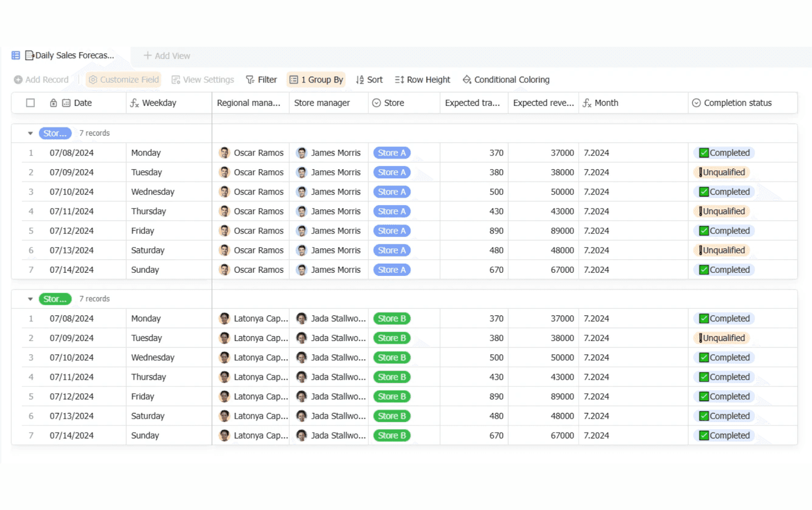Click 7.2024 month in Store B Monday row
Image resolution: width=812 pixels, height=510 pixels.
(x=596, y=319)
